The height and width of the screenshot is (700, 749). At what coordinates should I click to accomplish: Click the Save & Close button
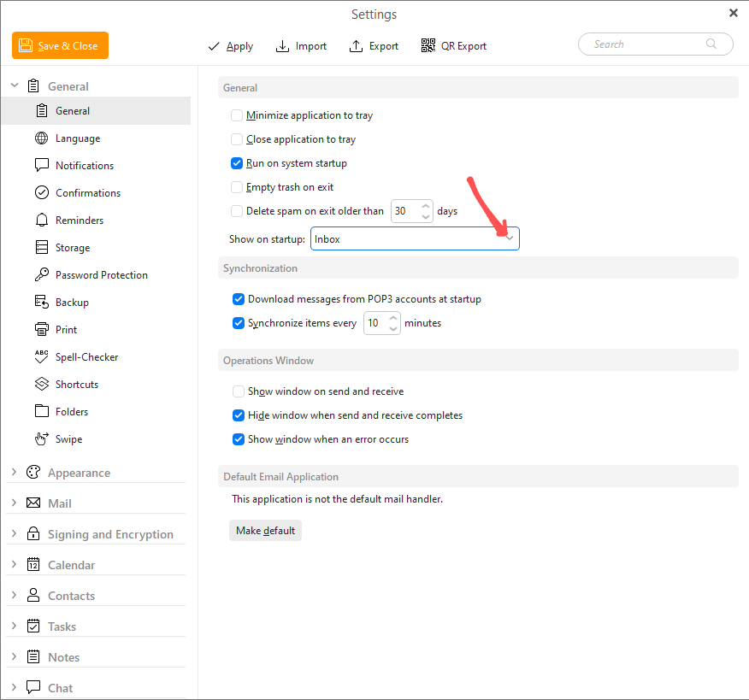click(60, 46)
